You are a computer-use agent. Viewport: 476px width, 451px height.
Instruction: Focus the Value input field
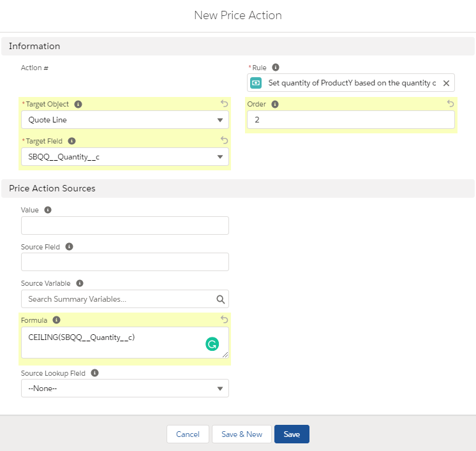[125, 226]
